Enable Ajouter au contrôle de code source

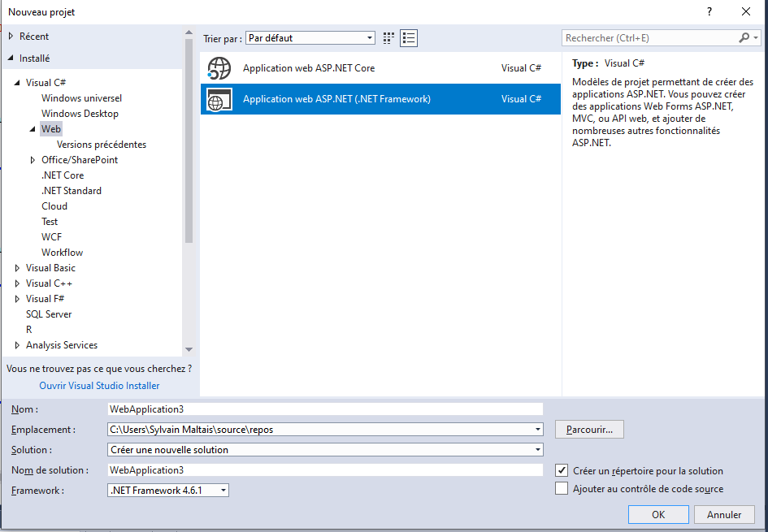tap(562, 488)
